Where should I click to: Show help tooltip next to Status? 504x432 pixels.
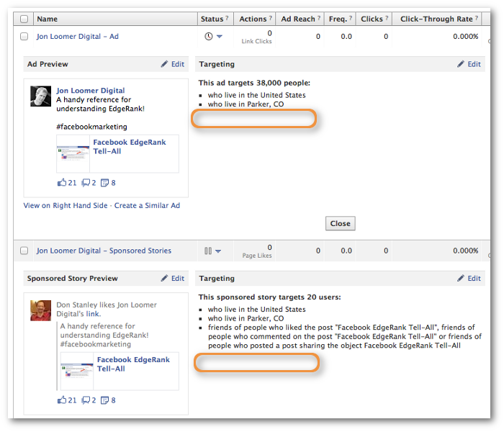[x=227, y=18]
